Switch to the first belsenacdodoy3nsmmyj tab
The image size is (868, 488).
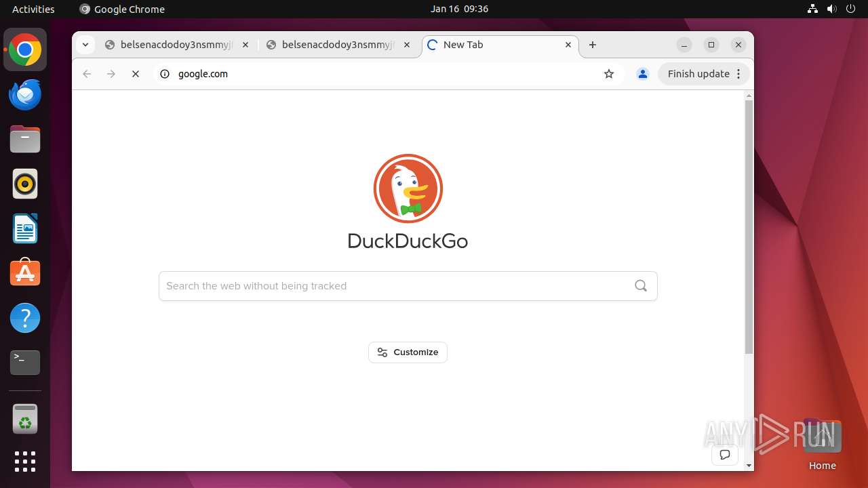(177, 45)
